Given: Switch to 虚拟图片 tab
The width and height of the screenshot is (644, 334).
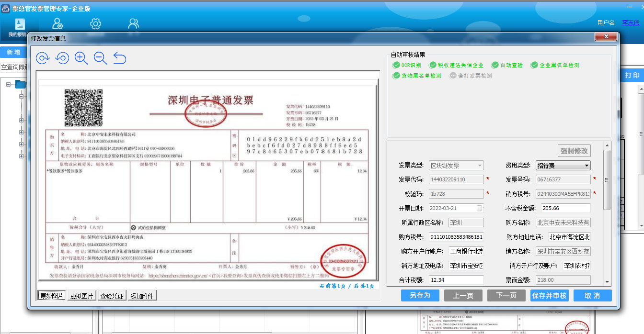Looking at the screenshot, I should [x=81, y=296].
